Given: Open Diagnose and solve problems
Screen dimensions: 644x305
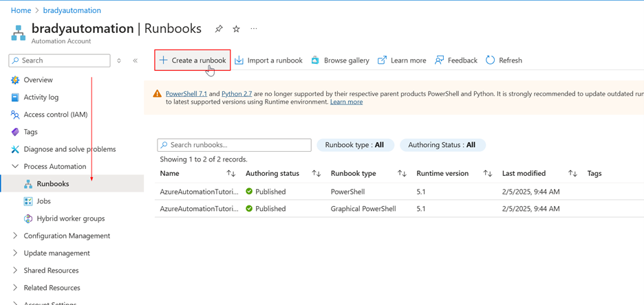Looking at the screenshot, I should 69,149.
